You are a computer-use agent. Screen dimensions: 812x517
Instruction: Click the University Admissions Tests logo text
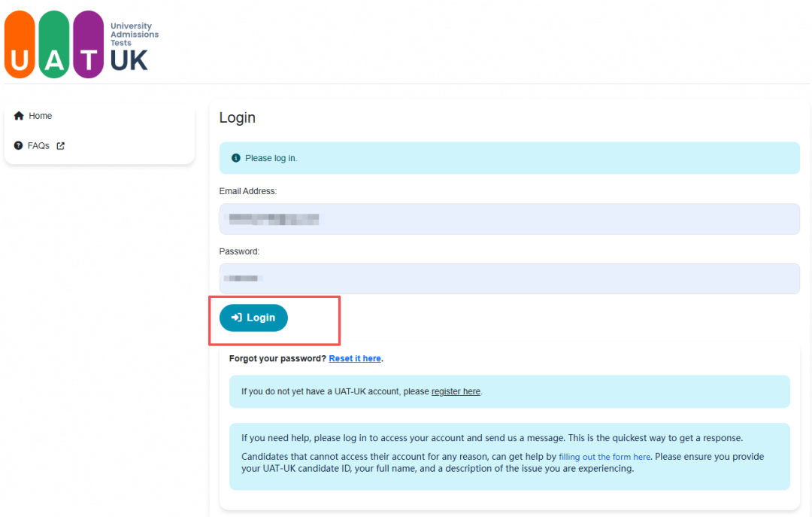[135, 34]
